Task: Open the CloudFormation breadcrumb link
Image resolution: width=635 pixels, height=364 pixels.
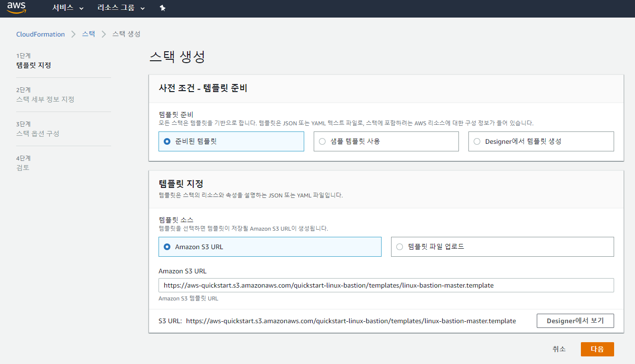Action: 40,34
